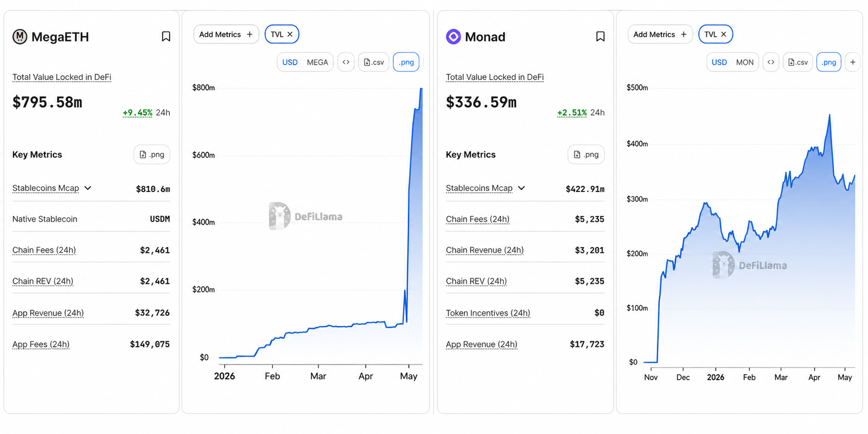868x434 pixels.
Task: Click MegaETH App Revenue (24h) label
Action: (x=48, y=313)
